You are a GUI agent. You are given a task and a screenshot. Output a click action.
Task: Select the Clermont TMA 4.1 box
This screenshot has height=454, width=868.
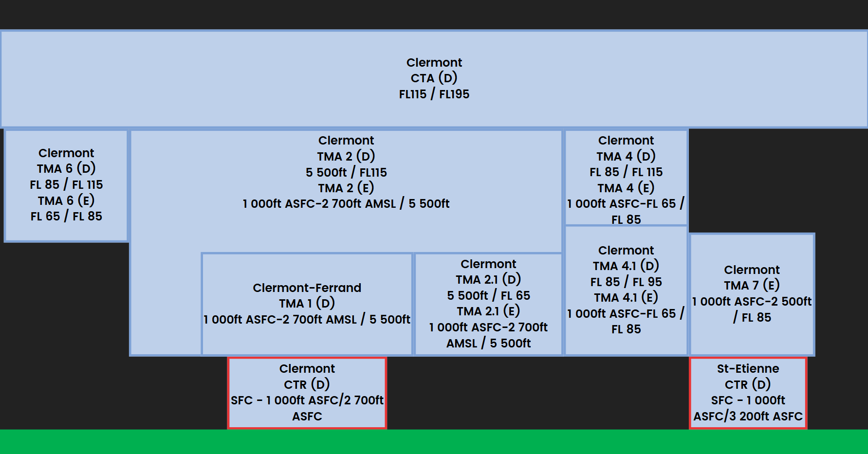626,291
